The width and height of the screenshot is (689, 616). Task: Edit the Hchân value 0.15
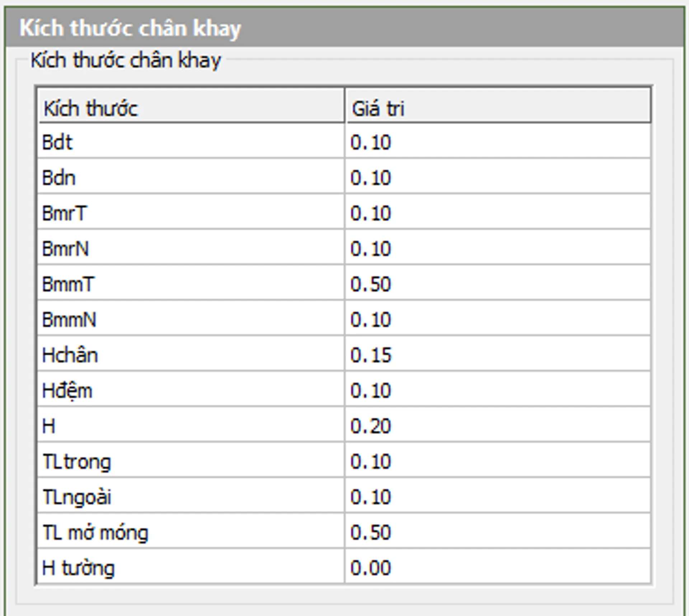(x=498, y=354)
